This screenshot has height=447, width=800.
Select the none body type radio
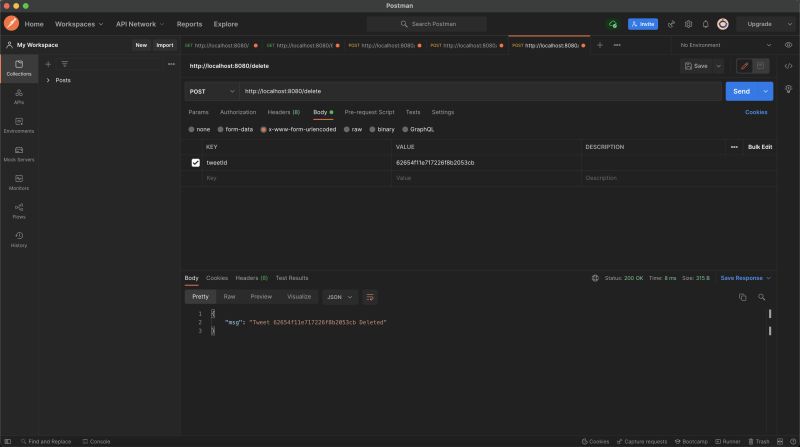(191, 130)
